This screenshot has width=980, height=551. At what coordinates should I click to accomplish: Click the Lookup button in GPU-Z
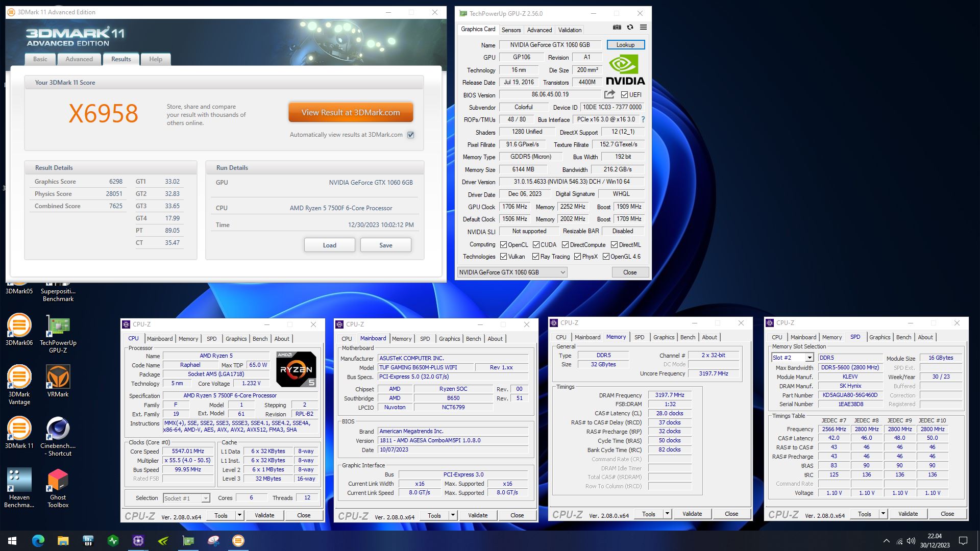pos(626,45)
